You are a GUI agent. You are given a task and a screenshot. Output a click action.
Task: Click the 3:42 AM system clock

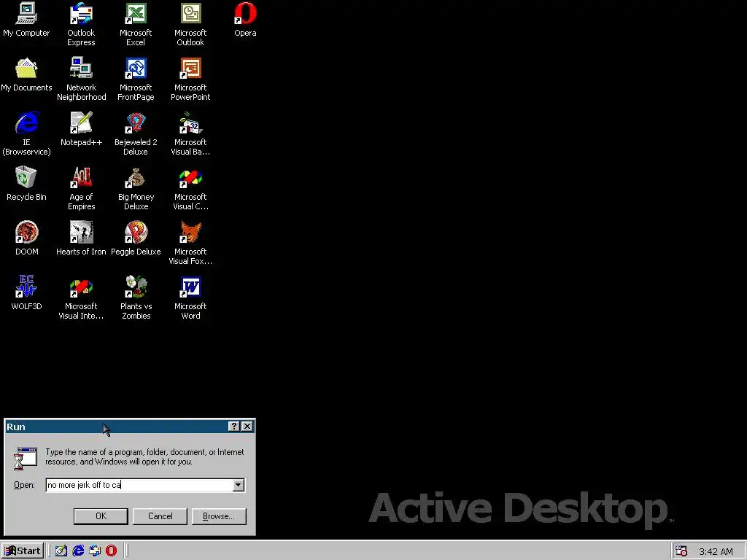click(x=716, y=551)
